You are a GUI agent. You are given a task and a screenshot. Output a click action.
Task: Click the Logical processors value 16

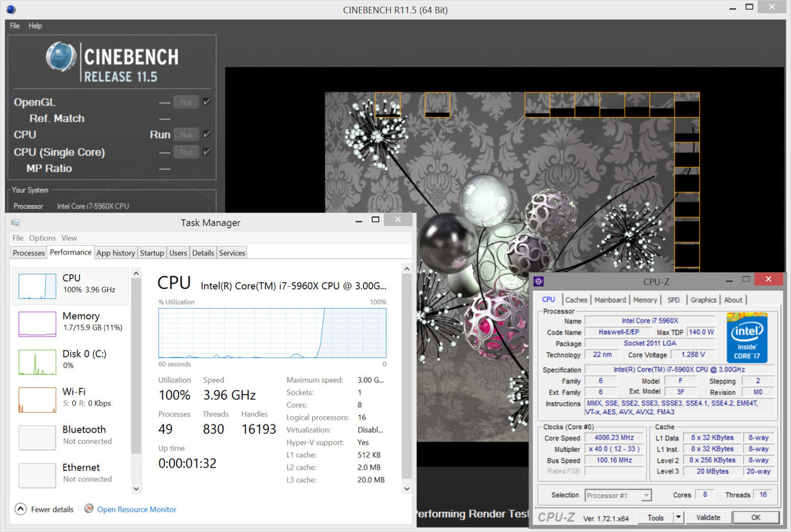(x=362, y=418)
